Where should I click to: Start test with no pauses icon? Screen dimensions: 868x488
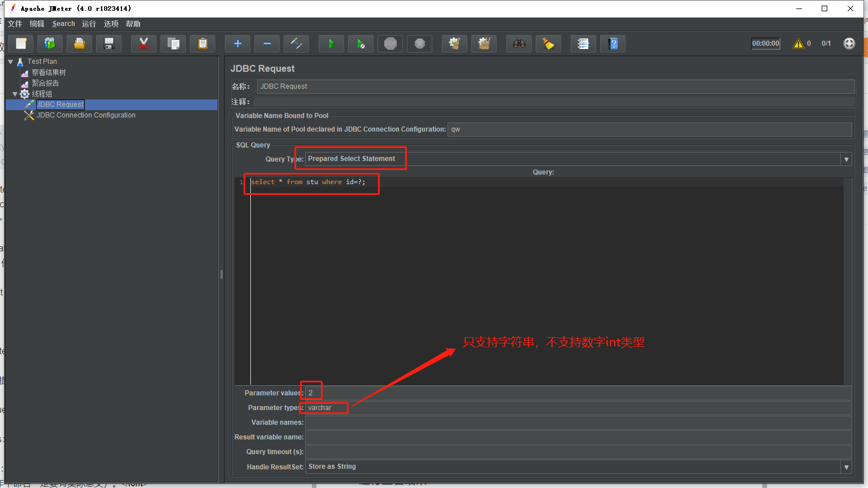[x=361, y=43]
